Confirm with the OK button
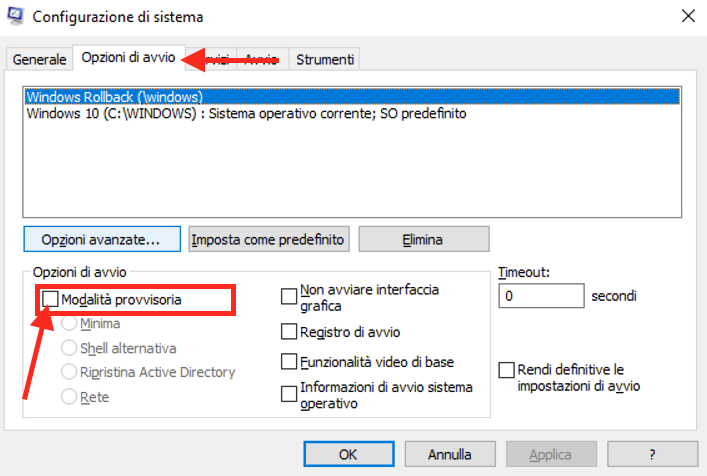The height and width of the screenshot is (476, 707). click(x=349, y=454)
